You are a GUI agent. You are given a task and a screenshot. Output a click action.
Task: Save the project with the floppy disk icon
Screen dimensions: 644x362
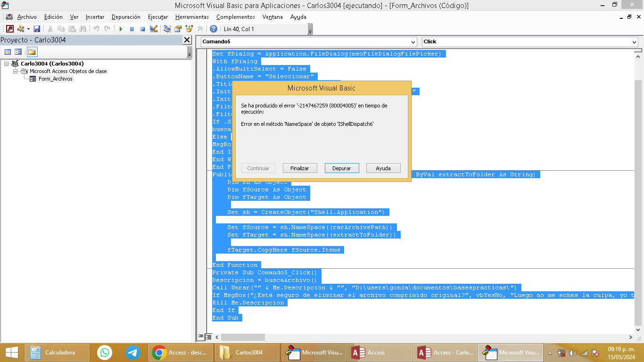pyautogui.click(x=37, y=29)
